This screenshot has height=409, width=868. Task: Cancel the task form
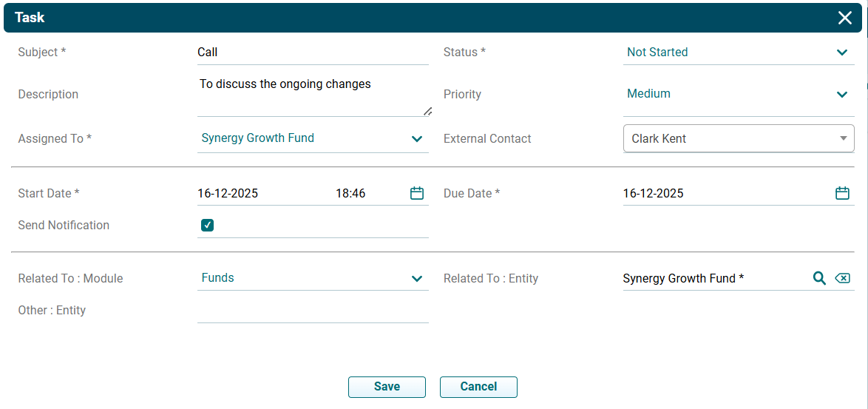(478, 387)
